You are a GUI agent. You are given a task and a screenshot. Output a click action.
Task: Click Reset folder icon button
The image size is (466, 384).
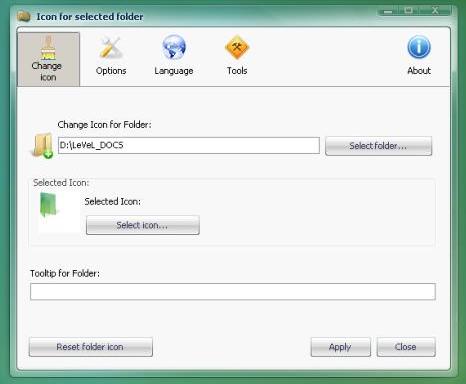(x=91, y=347)
